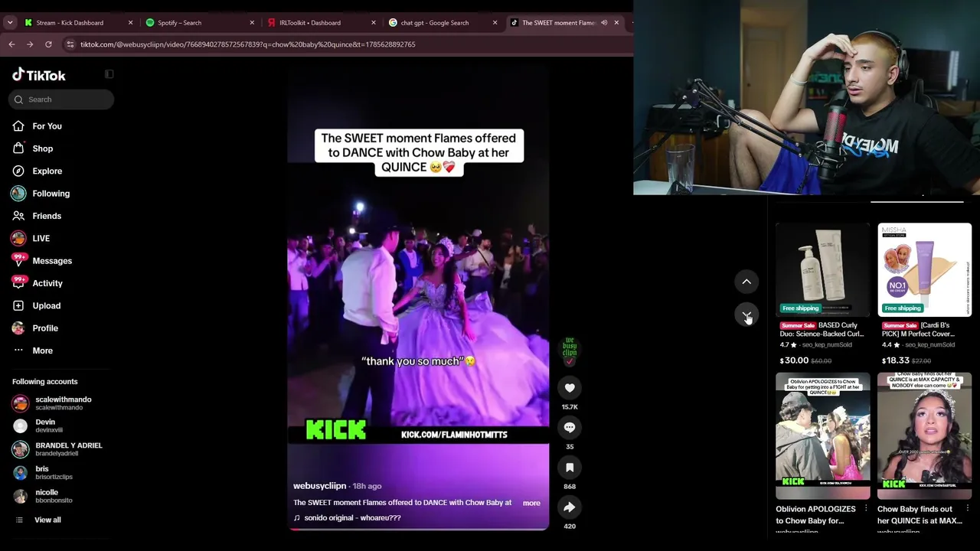Image resolution: width=980 pixels, height=551 pixels.
Task: Open the sonido original - whoareu??? sound
Action: (352, 518)
